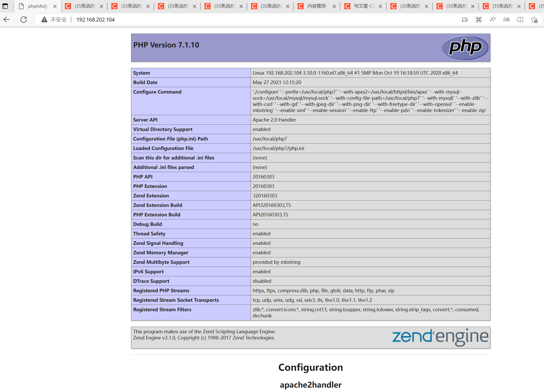Click the Zend Multibyte Support label

click(x=161, y=262)
